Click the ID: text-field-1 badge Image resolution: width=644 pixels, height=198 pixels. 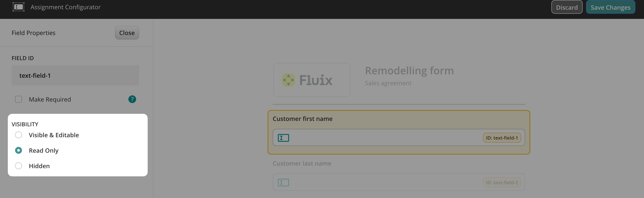(502, 138)
